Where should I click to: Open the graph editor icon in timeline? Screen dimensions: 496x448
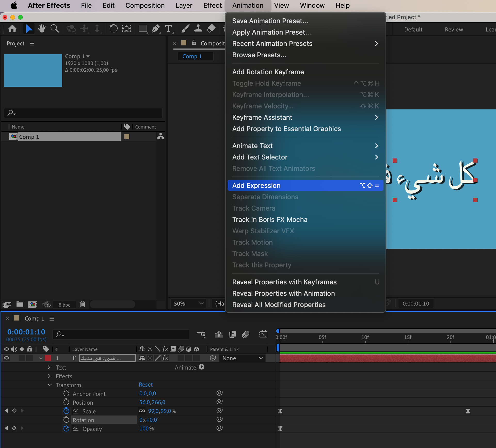pos(263,334)
